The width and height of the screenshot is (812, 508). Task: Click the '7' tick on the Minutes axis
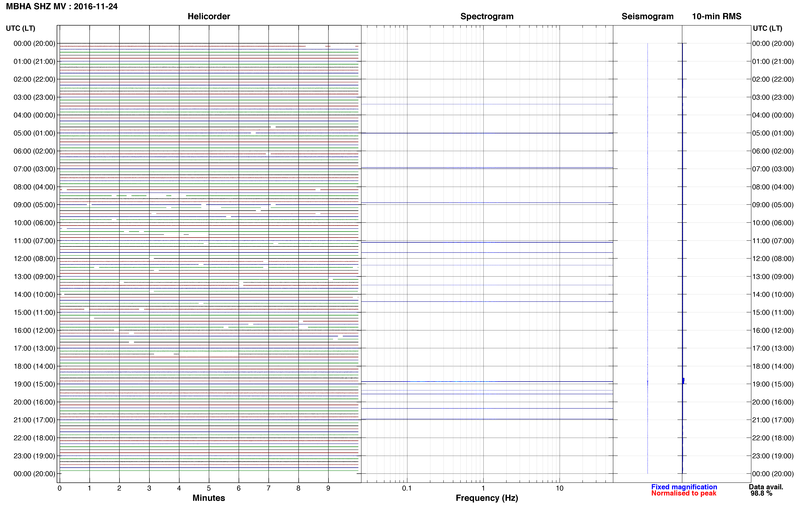coord(269,488)
